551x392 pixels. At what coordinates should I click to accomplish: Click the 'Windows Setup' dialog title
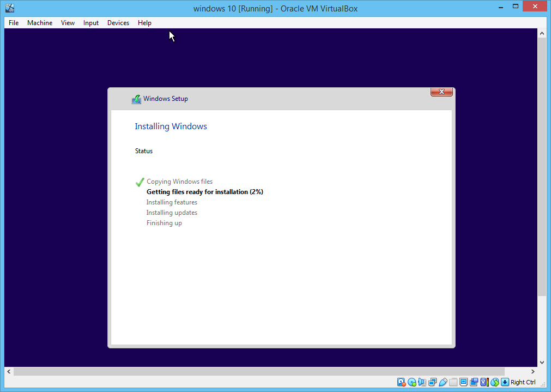166,99
